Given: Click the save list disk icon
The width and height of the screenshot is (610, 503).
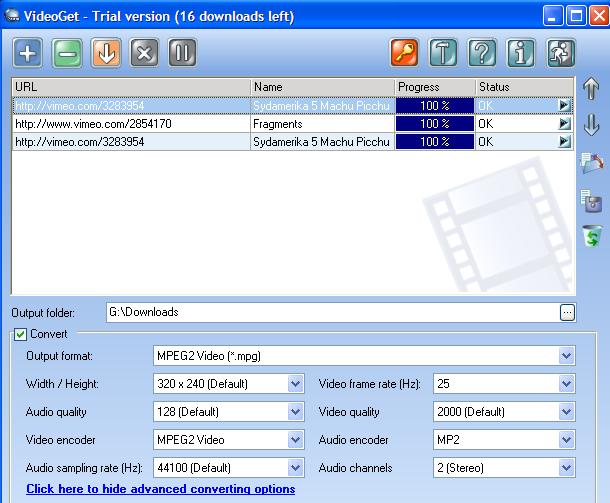Looking at the screenshot, I should click(592, 201).
